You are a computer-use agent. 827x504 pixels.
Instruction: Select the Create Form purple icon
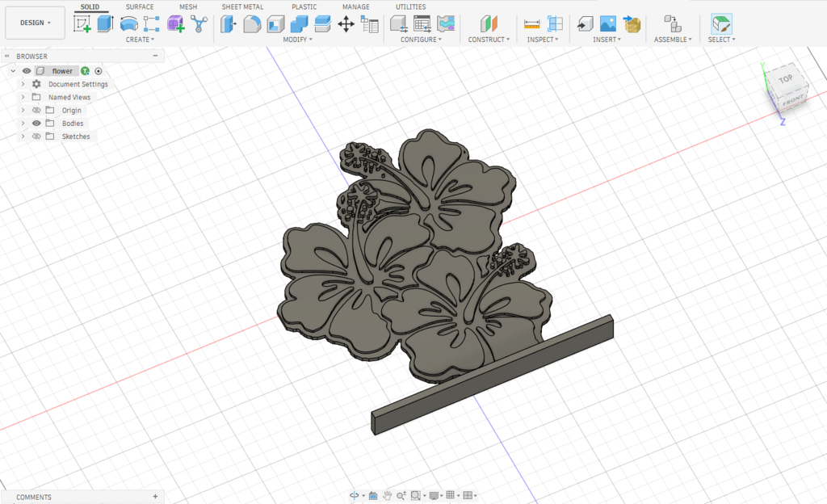click(x=175, y=23)
